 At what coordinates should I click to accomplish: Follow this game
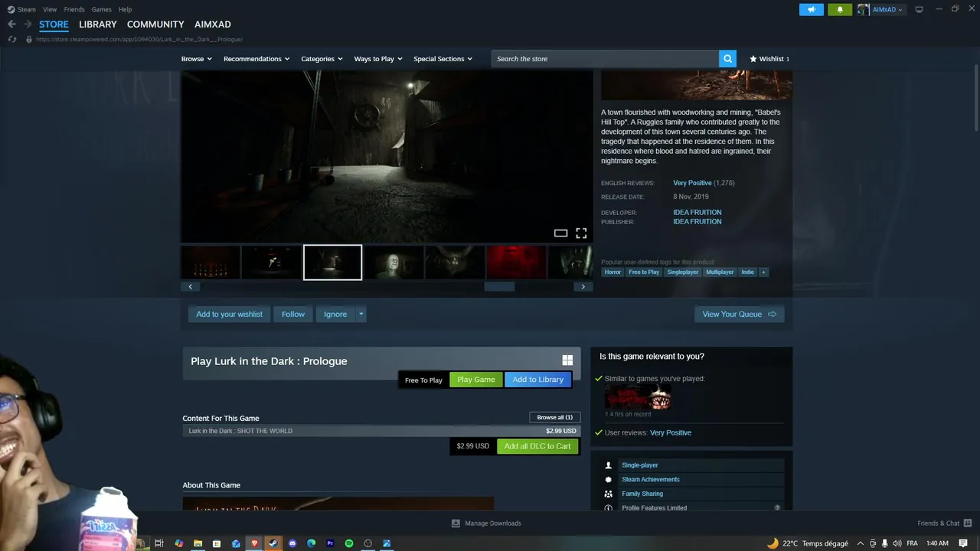click(293, 314)
